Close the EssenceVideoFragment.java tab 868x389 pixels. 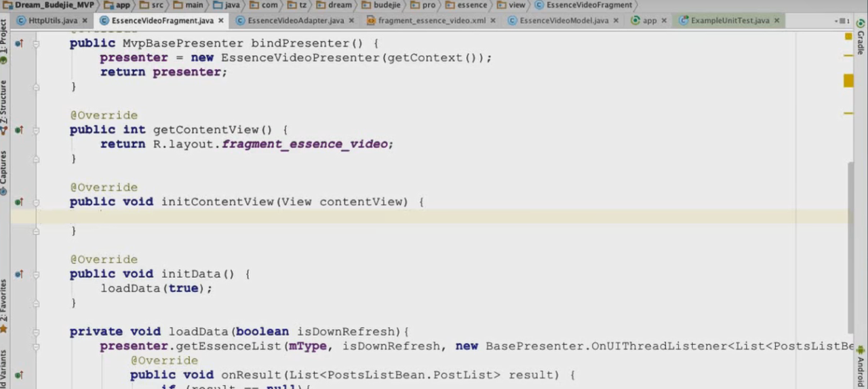[x=220, y=20]
